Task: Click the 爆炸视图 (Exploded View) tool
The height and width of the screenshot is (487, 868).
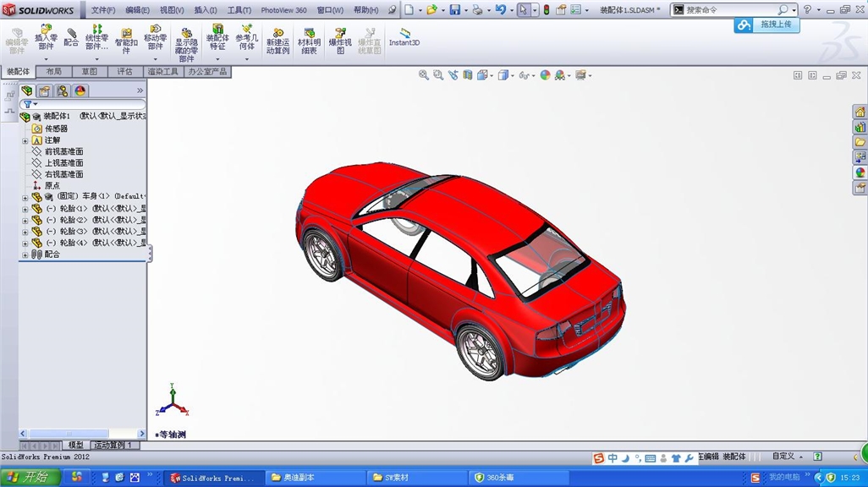Action: (340, 41)
